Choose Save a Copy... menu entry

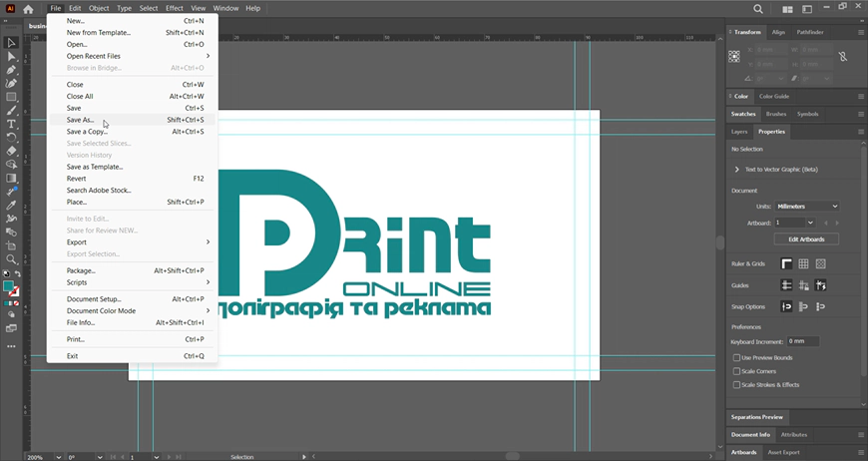[133, 132]
